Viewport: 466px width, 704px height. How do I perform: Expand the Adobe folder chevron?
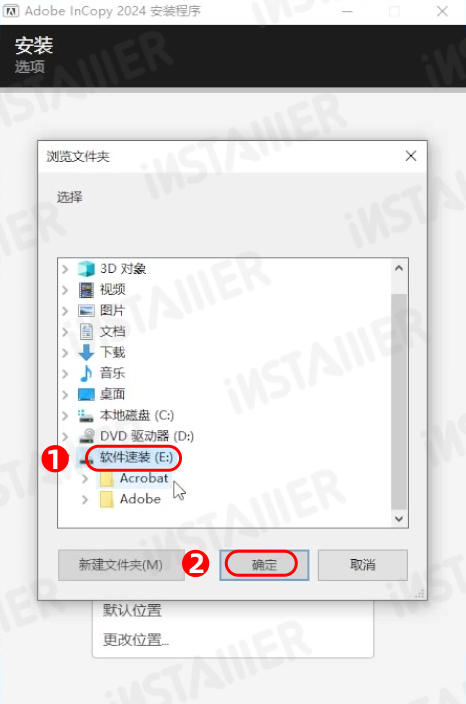tap(85, 499)
